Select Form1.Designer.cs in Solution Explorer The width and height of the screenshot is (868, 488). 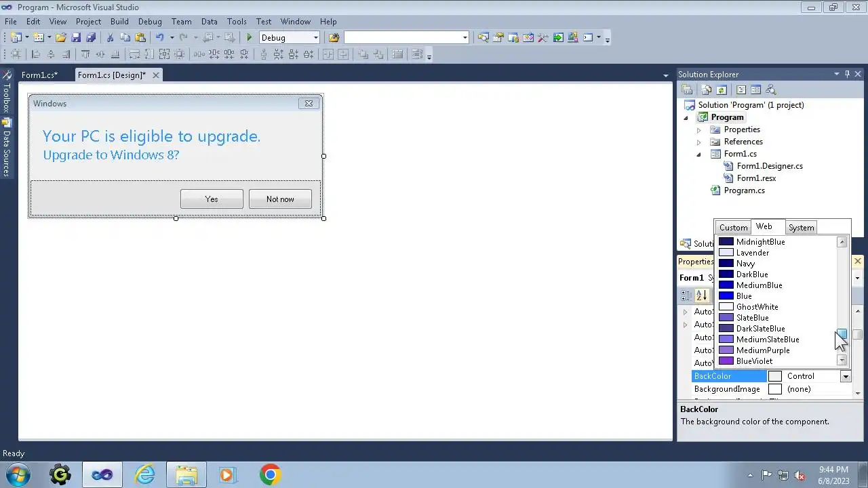770,166
